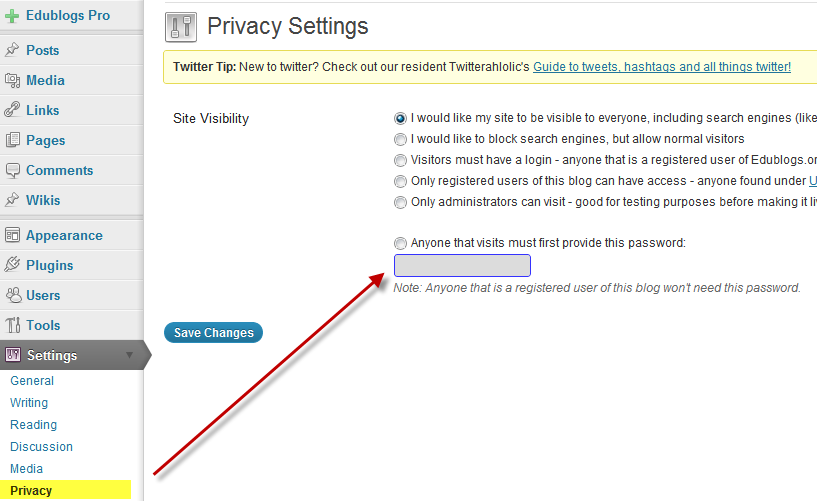The image size is (817, 501).
Task: Click the Save Changes button
Action: click(213, 333)
